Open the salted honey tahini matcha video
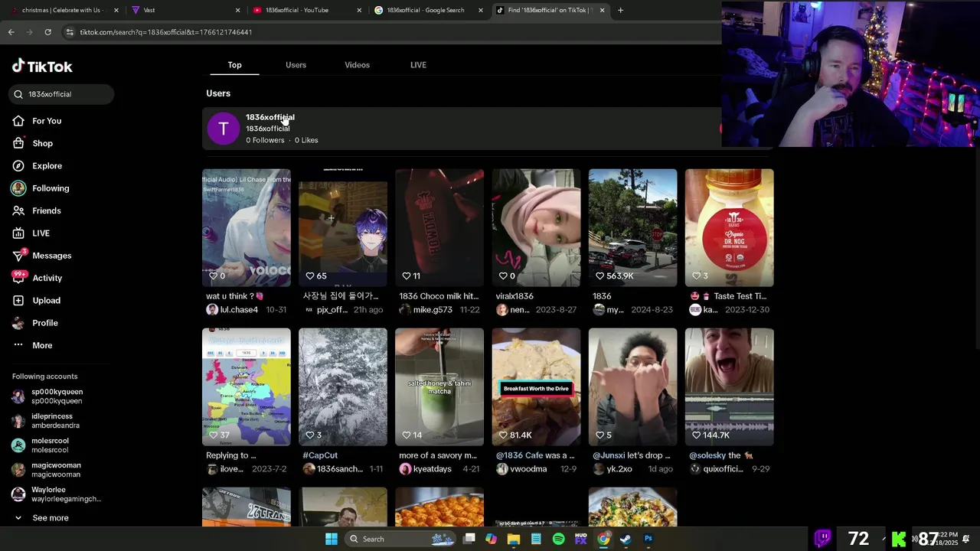Screen dimensions: 980x551 (x=439, y=386)
